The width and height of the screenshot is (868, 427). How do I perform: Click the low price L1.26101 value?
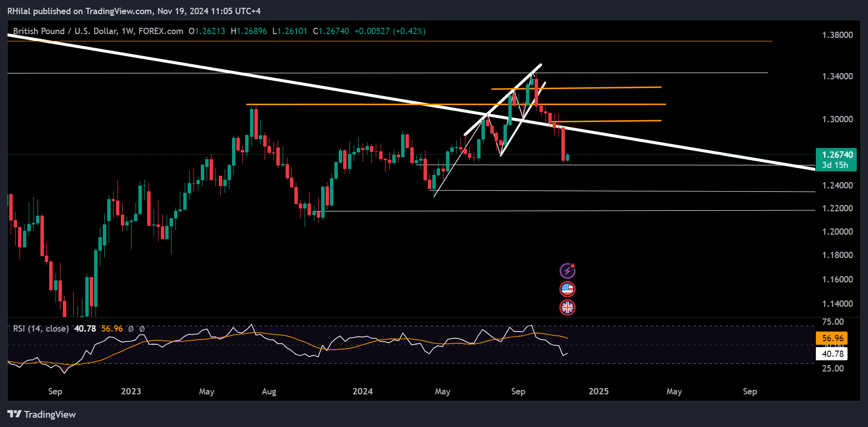pyautogui.click(x=289, y=31)
